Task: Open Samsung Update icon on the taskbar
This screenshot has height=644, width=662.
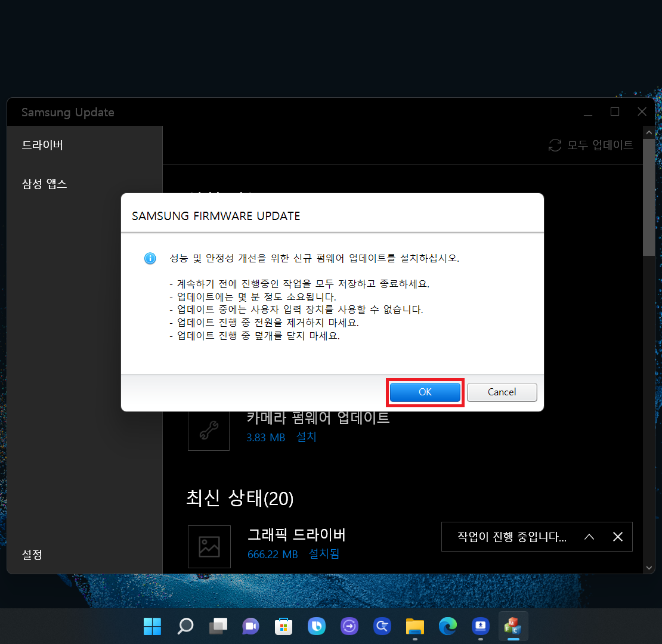Action: pyautogui.click(x=481, y=626)
